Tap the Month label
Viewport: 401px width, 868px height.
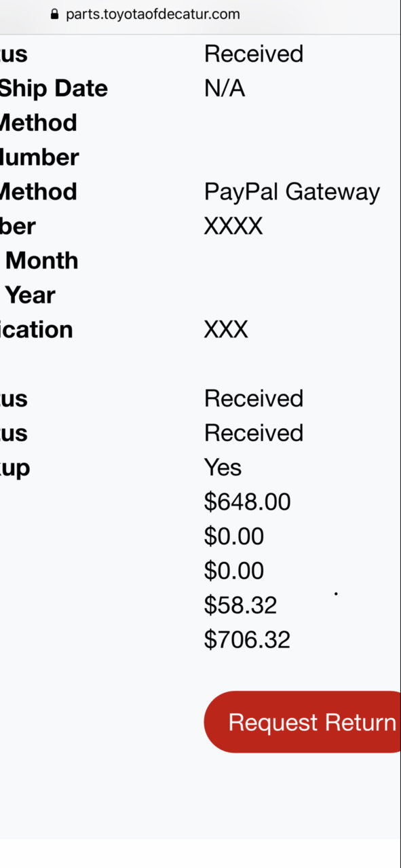point(41,261)
